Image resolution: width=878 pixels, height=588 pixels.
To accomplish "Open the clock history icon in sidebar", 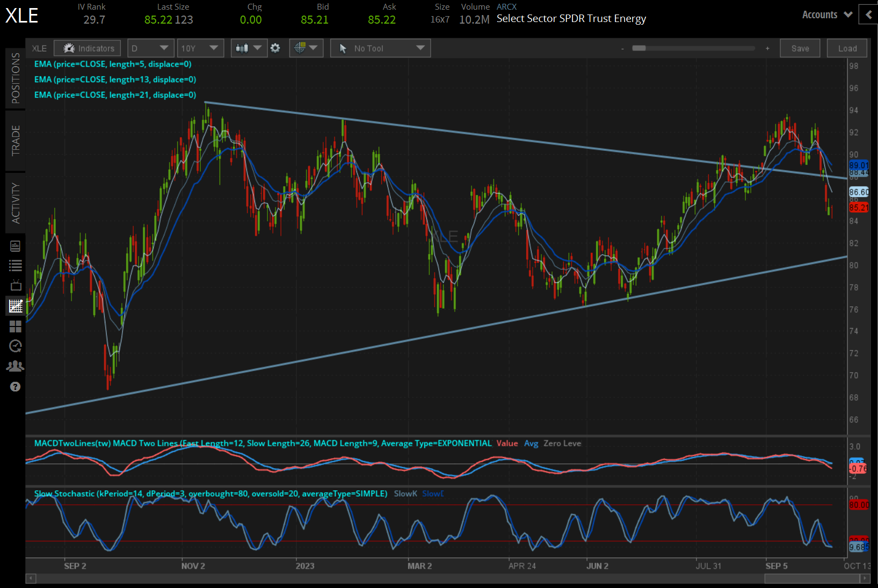I will point(15,346).
